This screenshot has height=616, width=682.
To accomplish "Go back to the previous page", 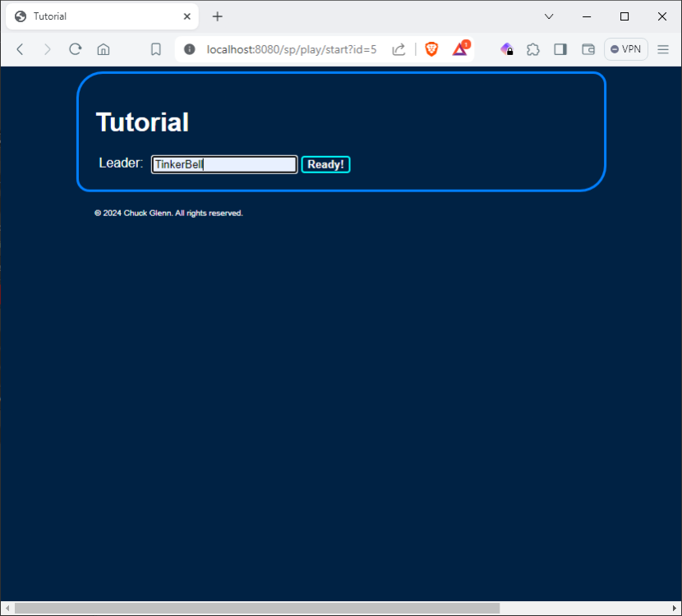I will pyautogui.click(x=21, y=49).
